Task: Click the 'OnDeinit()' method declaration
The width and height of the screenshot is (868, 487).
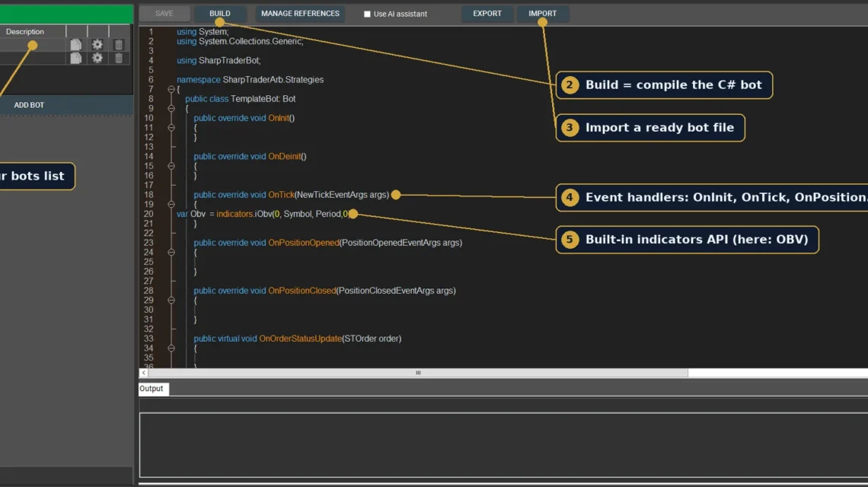Action: [x=251, y=156]
